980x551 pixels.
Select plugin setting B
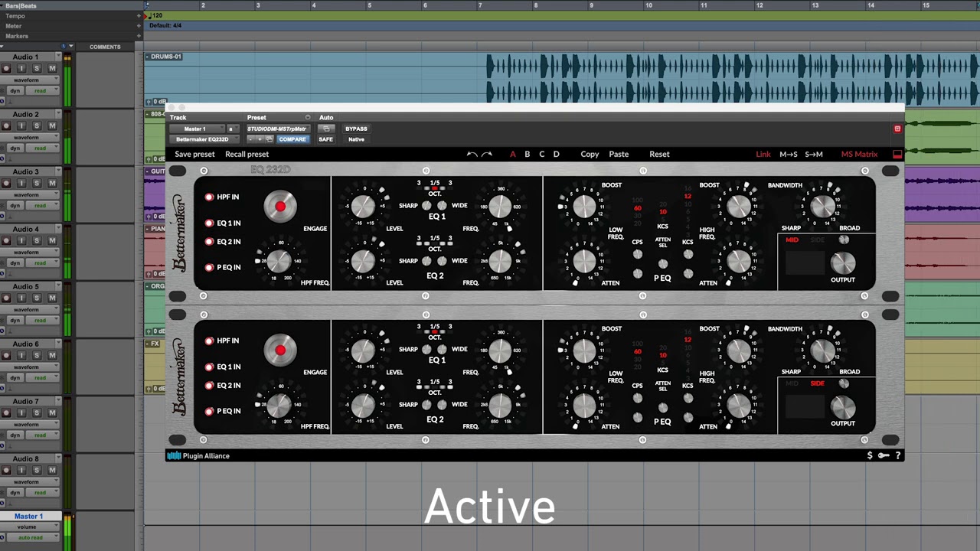(527, 154)
